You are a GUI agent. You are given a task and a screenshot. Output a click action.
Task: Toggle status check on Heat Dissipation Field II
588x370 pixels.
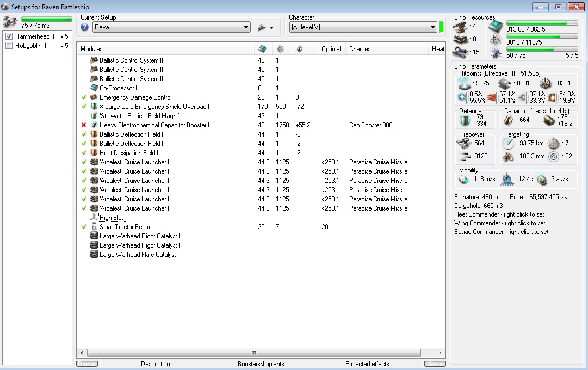pyautogui.click(x=84, y=153)
